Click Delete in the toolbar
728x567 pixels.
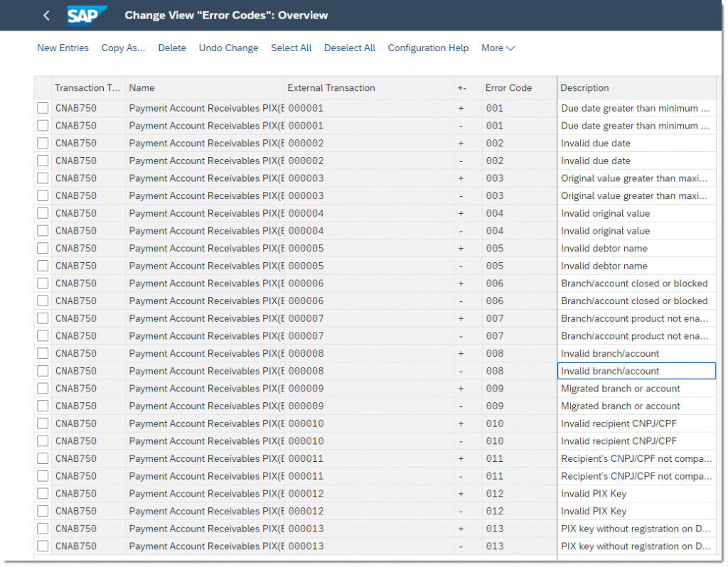(x=172, y=48)
